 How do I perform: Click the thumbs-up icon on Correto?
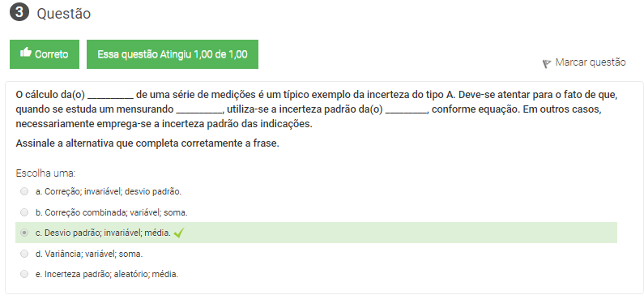click(25, 53)
